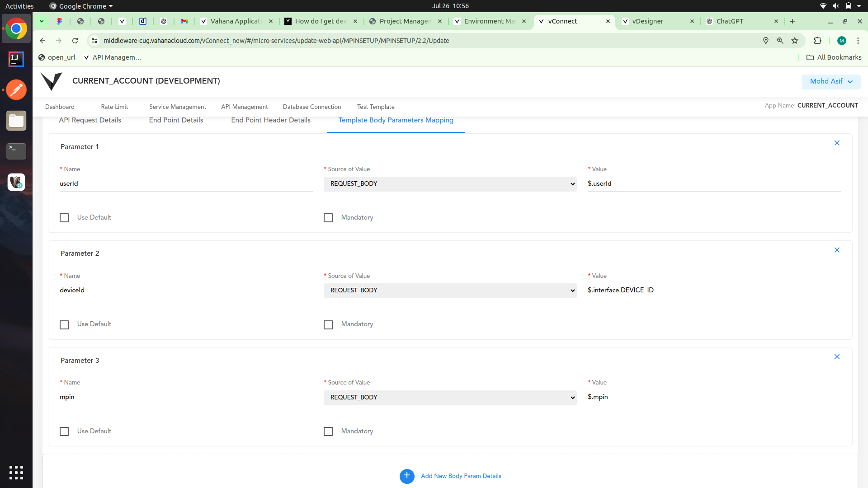Viewport: 868px width, 488px height.
Task: Tick Mandatory checkbox for Parameter 3
Action: (x=328, y=432)
